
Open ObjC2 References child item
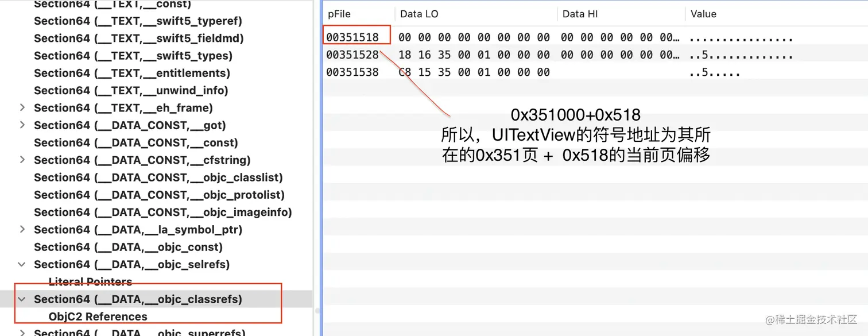[x=98, y=316]
